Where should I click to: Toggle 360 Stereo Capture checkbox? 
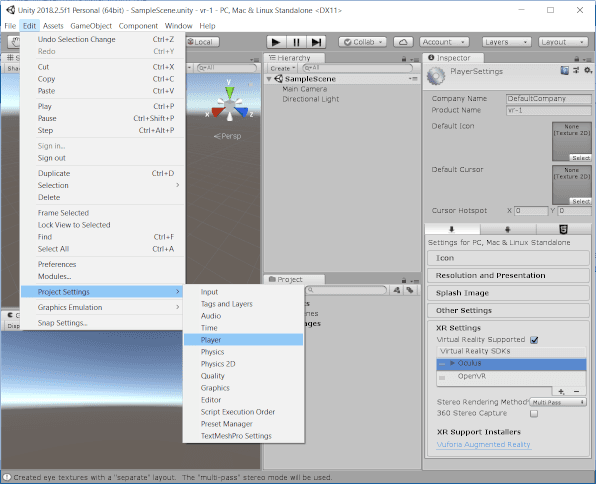[534, 413]
